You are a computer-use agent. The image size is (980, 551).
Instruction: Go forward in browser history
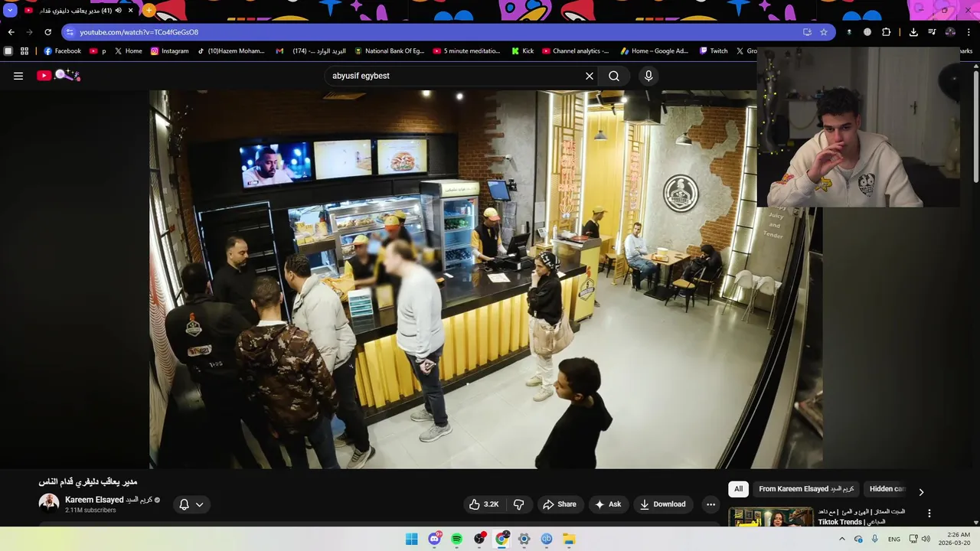pos(29,32)
